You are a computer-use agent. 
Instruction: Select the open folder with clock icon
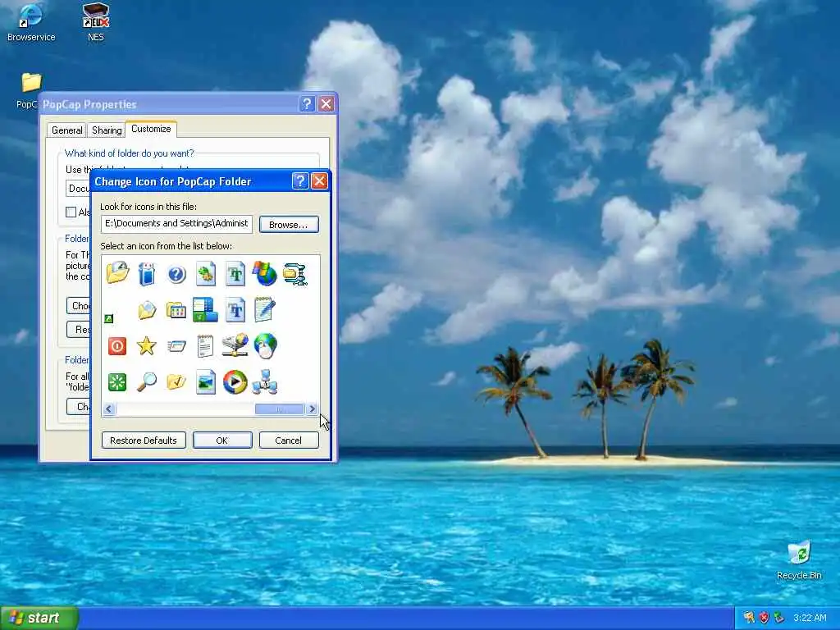117,273
